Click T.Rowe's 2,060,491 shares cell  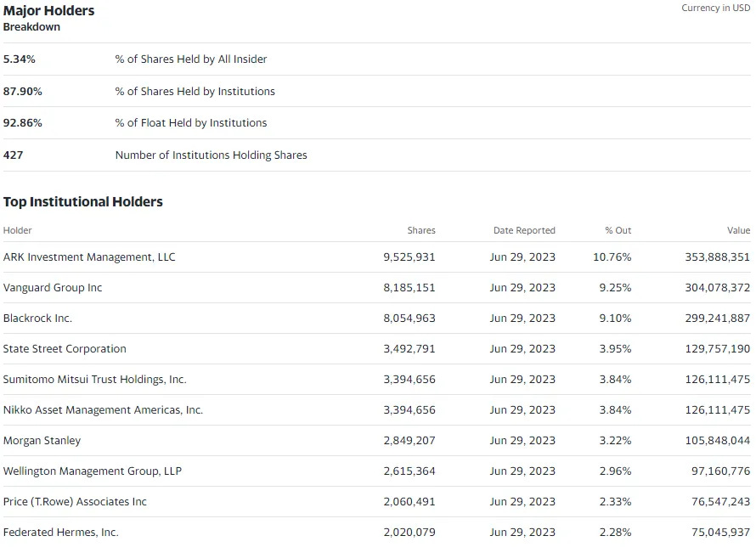tap(409, 502)
